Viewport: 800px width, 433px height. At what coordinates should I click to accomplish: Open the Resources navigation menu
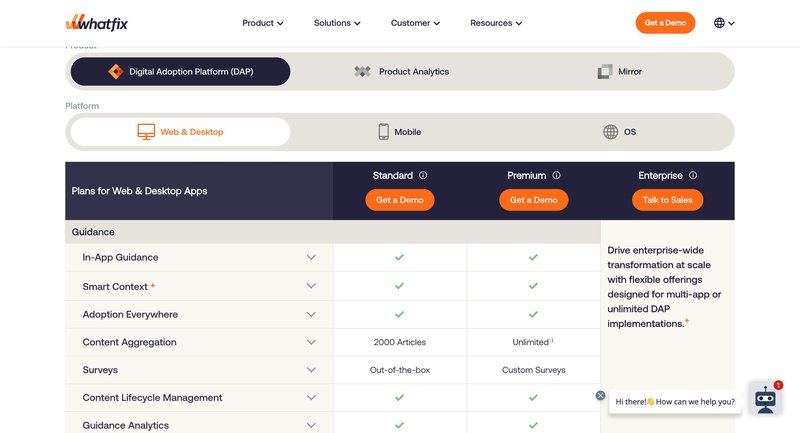coord(497,23)
